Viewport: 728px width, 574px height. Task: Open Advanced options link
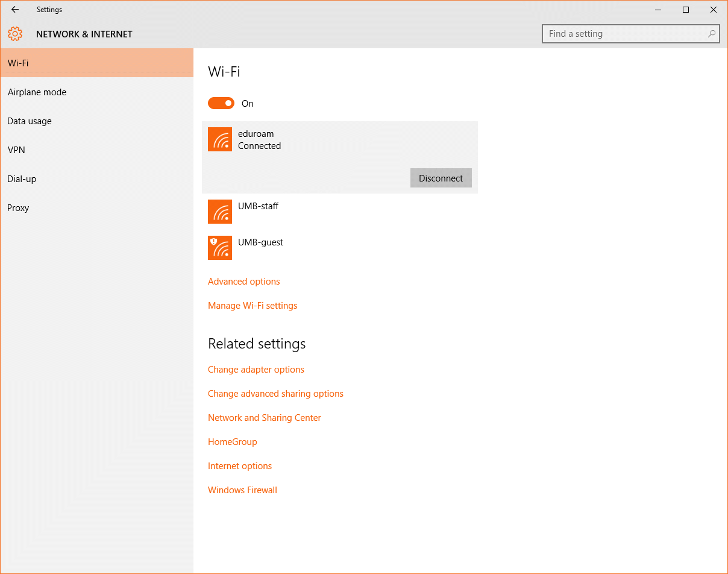(244, 282)
